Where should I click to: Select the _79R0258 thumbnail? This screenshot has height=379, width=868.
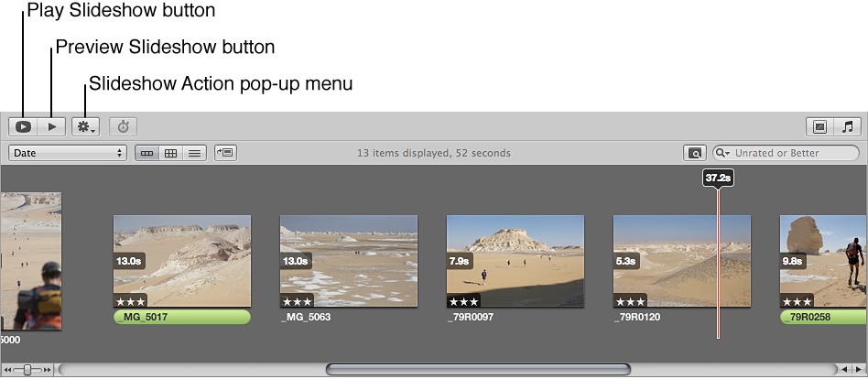click(x=824, y=261)
